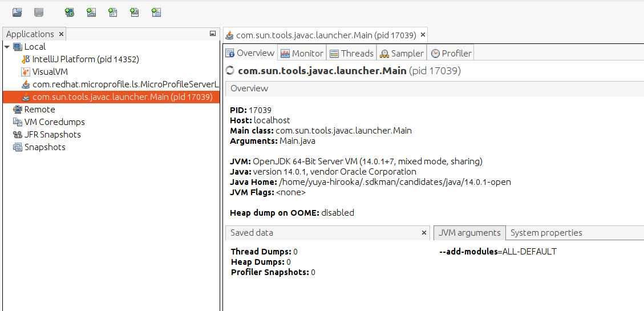This screenshot has width=644, height=311.
Task: Open the JVM arguments tab
Action: coord(469,232)
